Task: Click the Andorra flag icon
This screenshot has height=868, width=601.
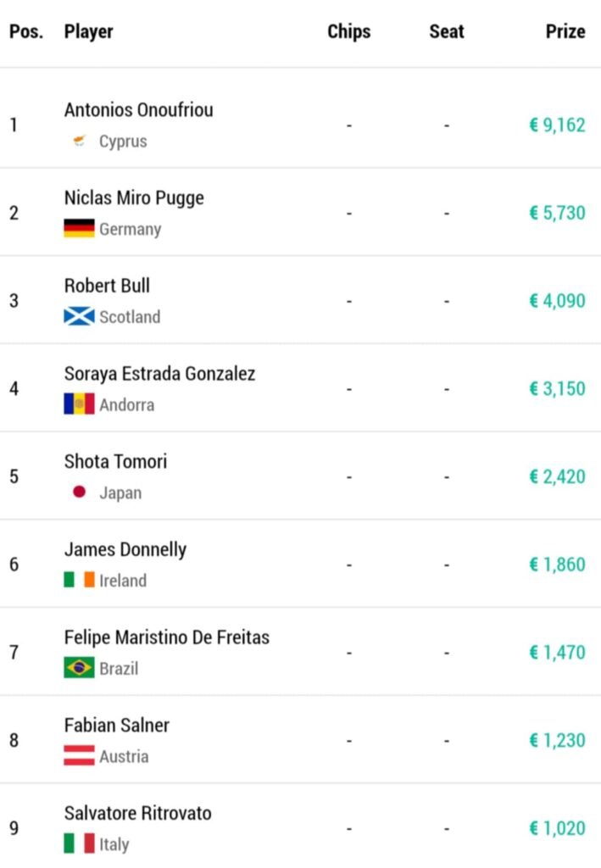Action: click(x=79, y=404)
